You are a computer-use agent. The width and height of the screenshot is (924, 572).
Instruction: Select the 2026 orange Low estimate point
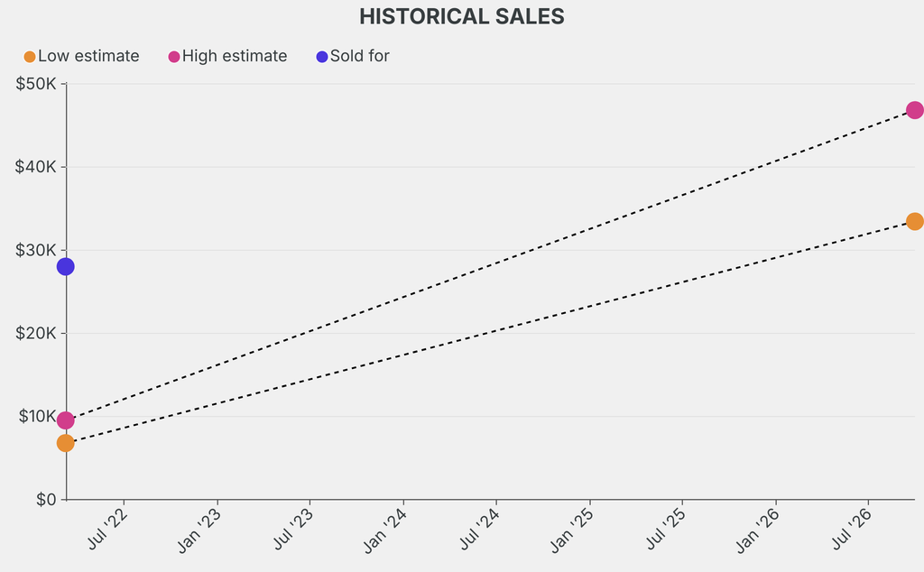coord(915,222)
